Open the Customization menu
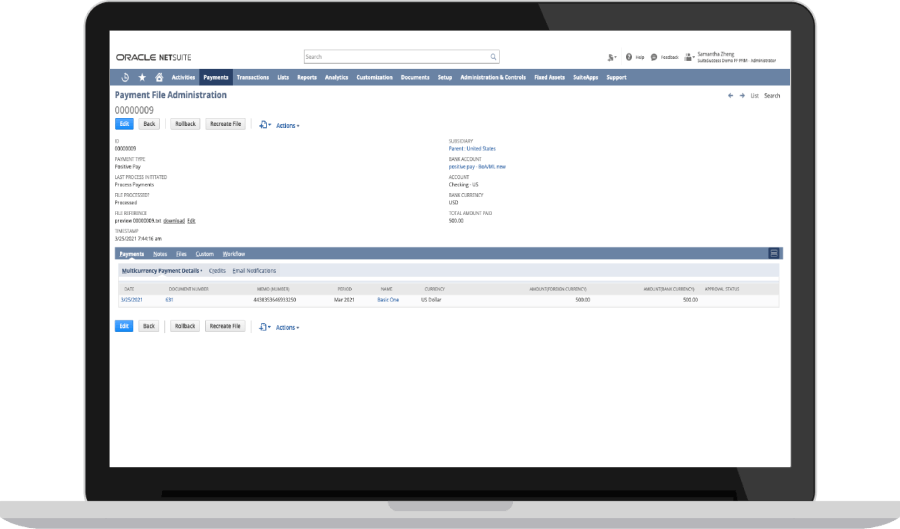 tap(374, 77)
